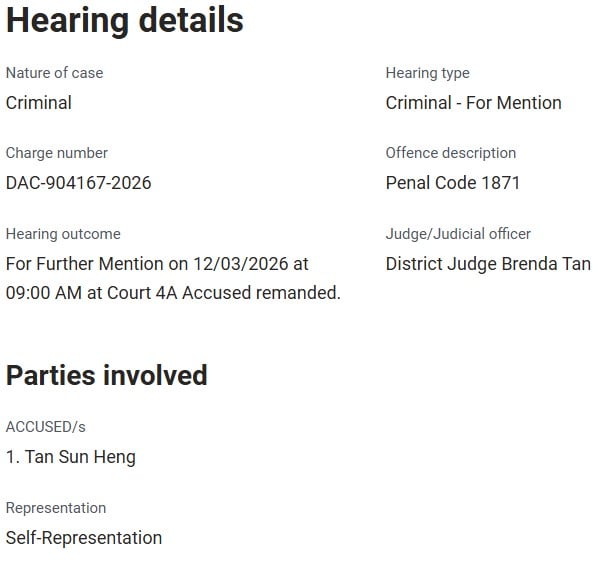
Task: Select the name "District Judge Brenda Tan"
Action: pyautogui.click(x=488, y=264)
